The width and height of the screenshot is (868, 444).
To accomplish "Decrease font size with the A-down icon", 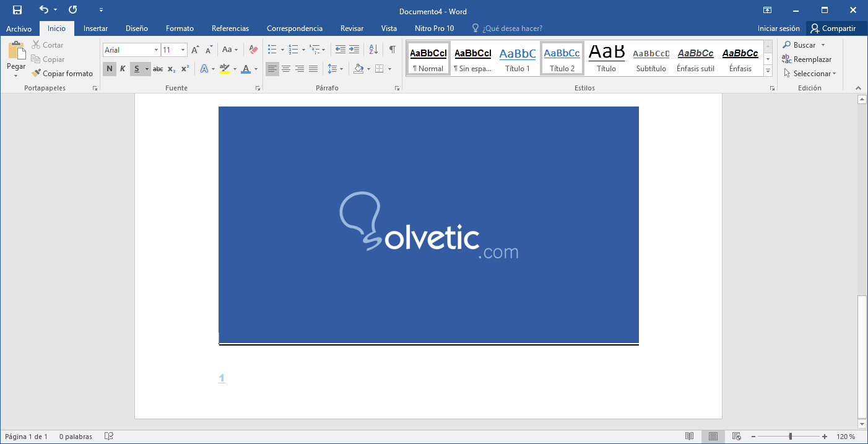I will pos(209,50).
